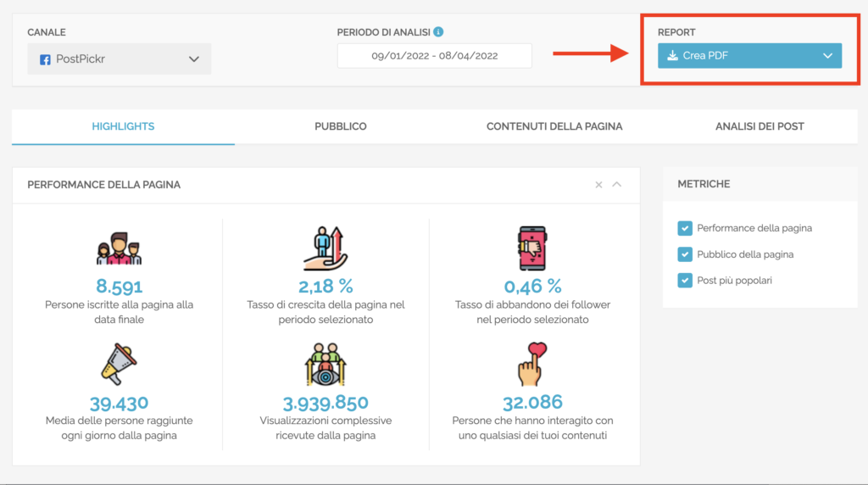
Task: Click the 39.430 daily reach value
Action: (x=119, y=403)
